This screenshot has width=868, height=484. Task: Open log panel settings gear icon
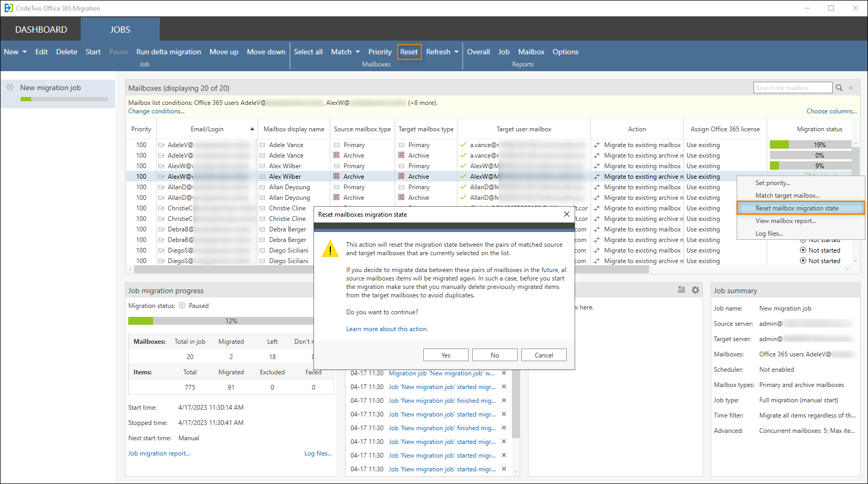pyautogui.click(x=695, y=290)
